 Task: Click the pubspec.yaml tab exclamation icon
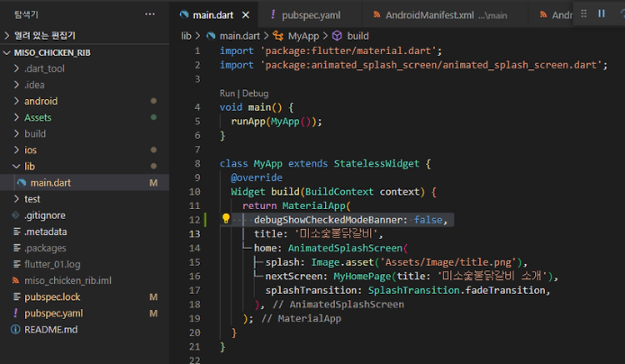point(273,15)
